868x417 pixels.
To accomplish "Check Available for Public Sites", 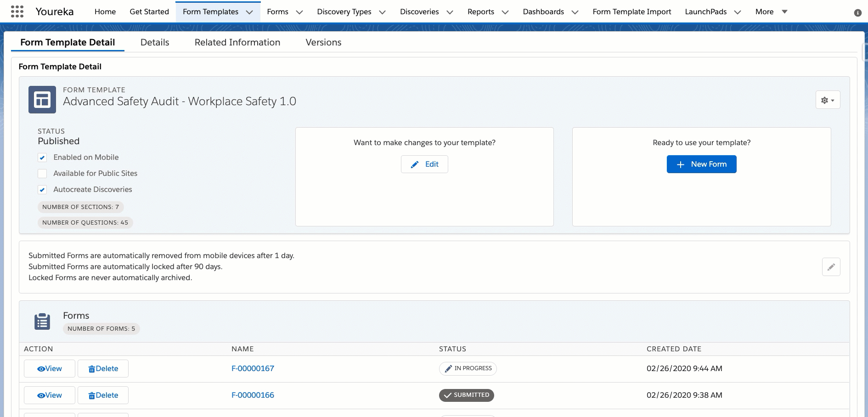I will (42, 174).
